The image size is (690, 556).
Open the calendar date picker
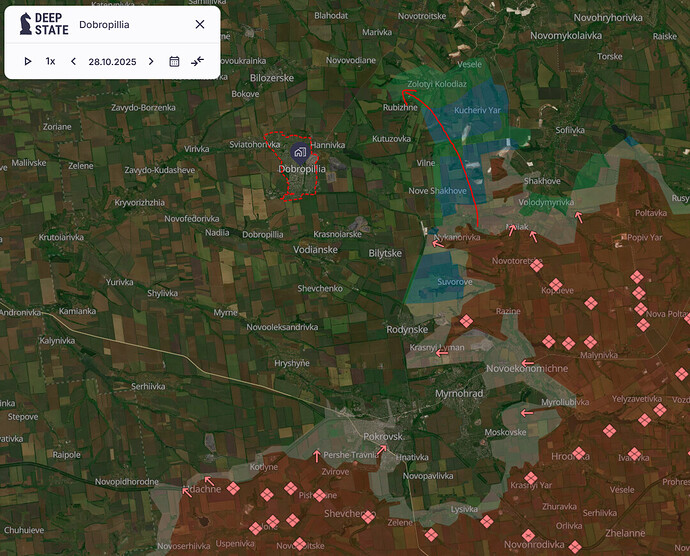tap(174, 61)
